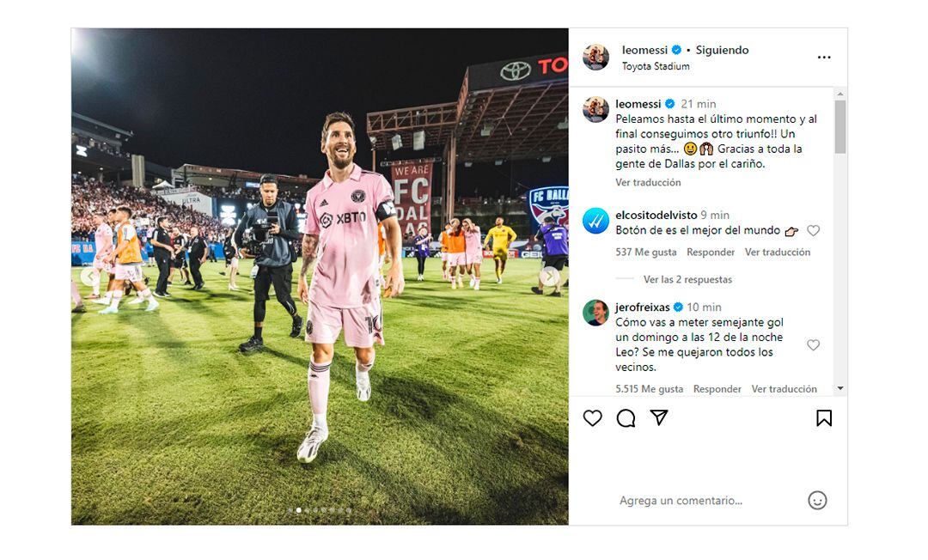Share post via paper plane icon
This screenshot has width=928, height=560.
[659, 418]
